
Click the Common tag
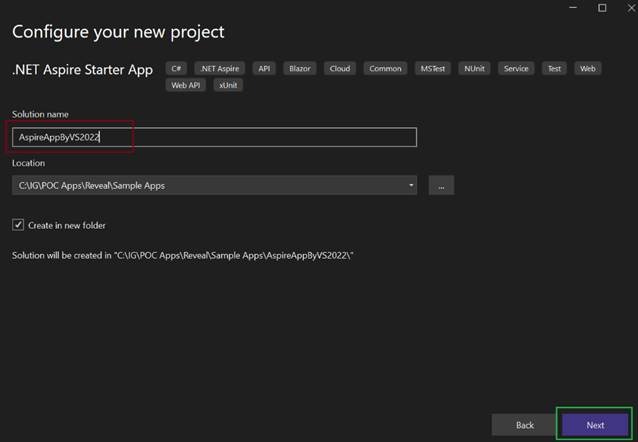[385, 69]
